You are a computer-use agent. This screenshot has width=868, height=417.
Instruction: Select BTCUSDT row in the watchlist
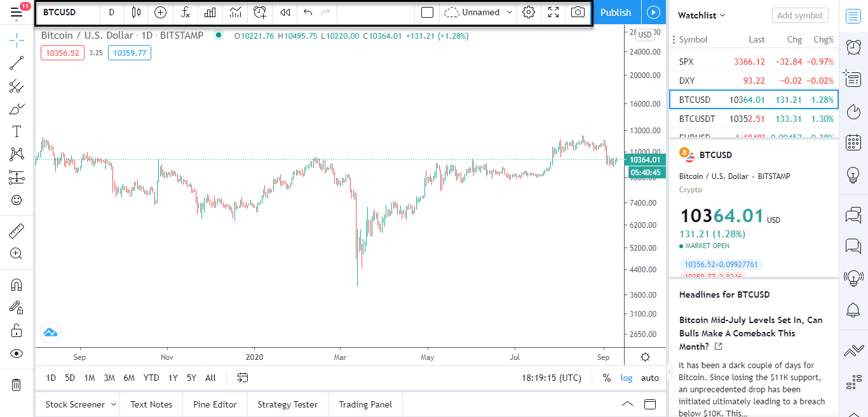coord(754,119)
